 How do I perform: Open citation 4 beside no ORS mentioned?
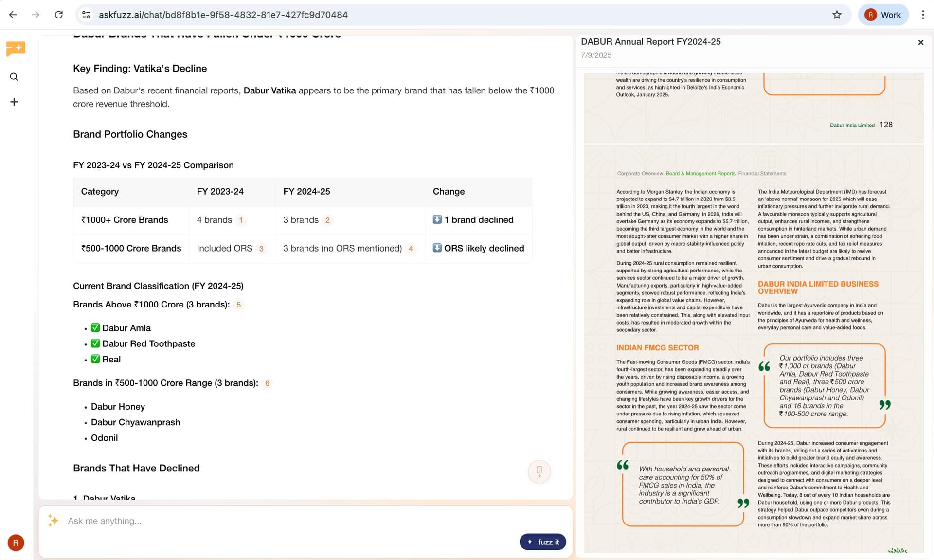411,249
